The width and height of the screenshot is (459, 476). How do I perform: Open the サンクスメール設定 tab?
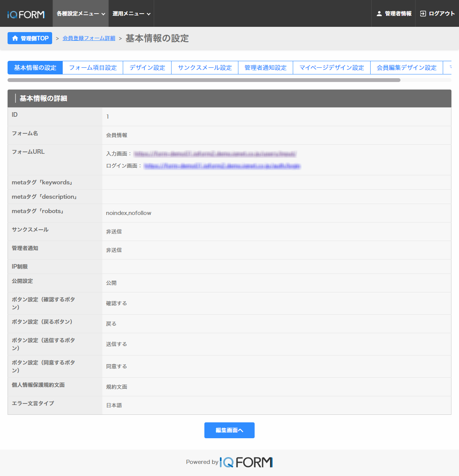[x=205, y=68]
